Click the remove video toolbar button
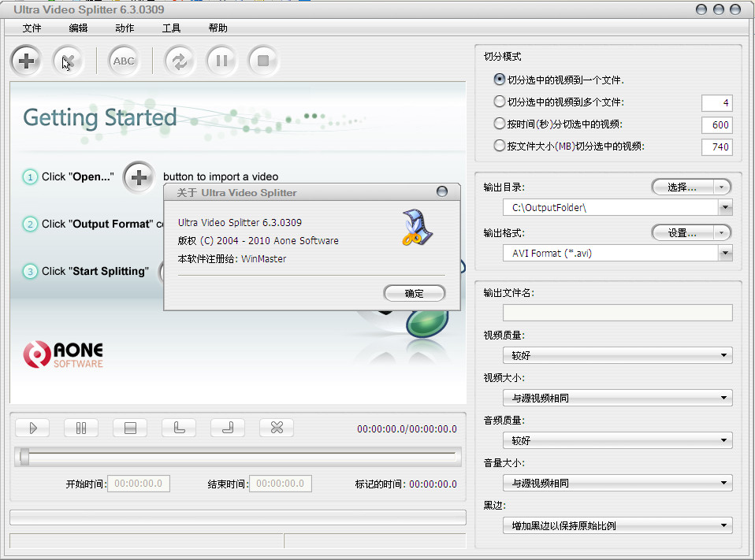This screenshot has height=560, width=755. 68,61
